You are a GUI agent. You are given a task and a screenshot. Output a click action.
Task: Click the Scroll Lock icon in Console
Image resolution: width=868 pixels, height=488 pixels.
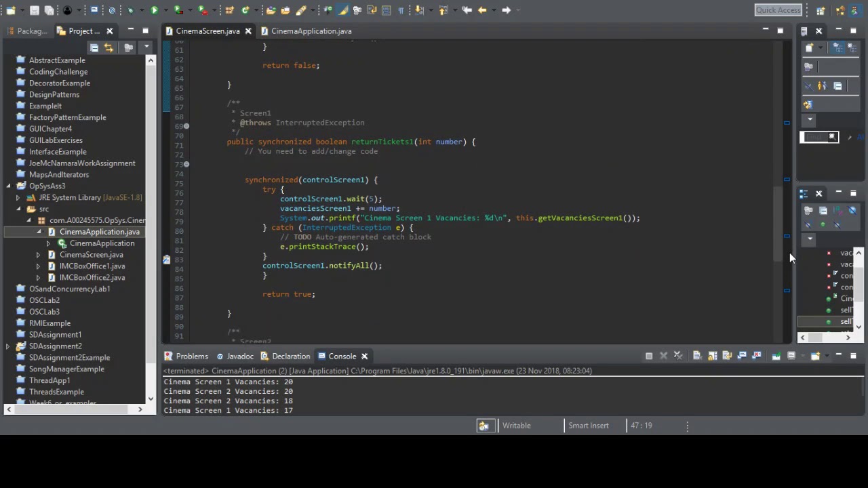(713, 356)
